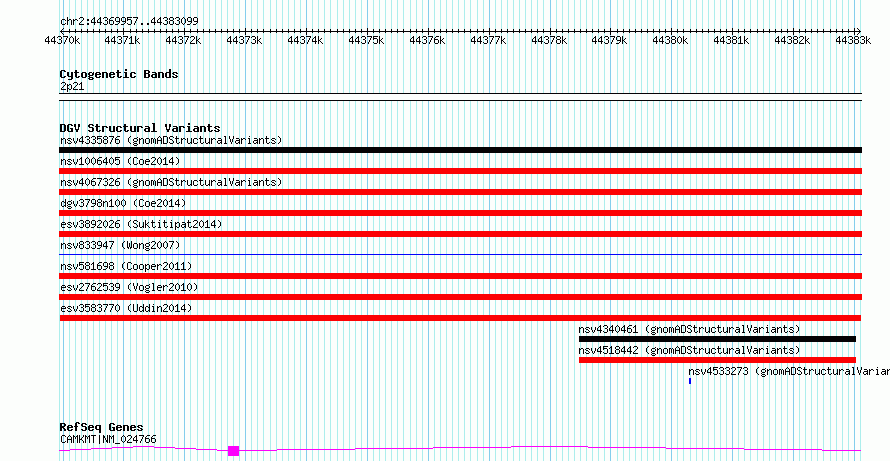
Task: Click the red bar under nsv4067326
Action: point(461,192)
